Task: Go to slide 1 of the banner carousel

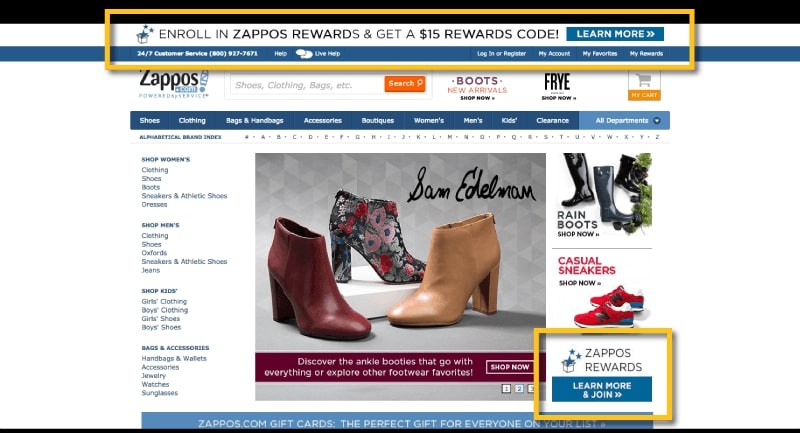Action: [506, 389]
